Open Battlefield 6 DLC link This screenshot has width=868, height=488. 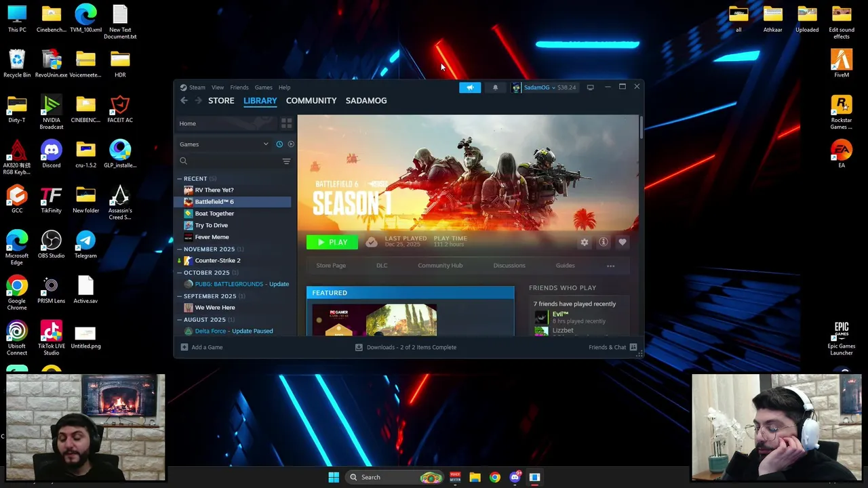tap(382, 266)
